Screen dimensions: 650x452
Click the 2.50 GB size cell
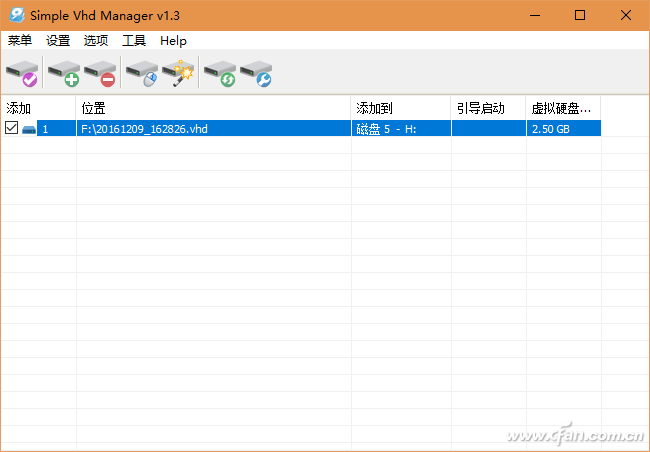[564, 129]
